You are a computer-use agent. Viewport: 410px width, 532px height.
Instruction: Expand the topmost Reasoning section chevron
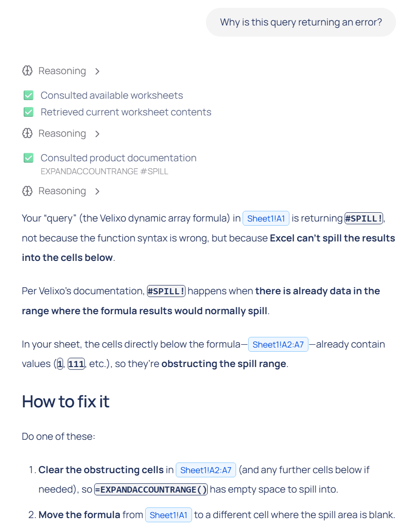click(x=97, y=71)
